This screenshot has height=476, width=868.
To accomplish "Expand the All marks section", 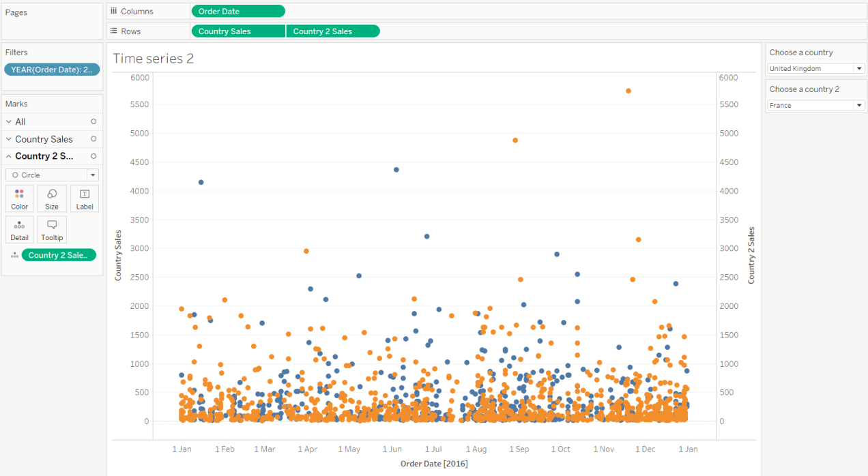I will tap(9, 122).
